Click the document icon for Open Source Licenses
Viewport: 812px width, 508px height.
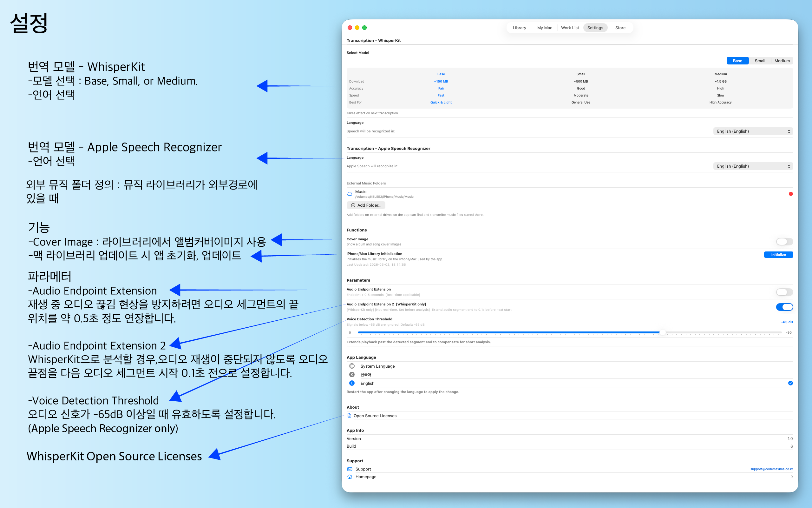point(349,416)
